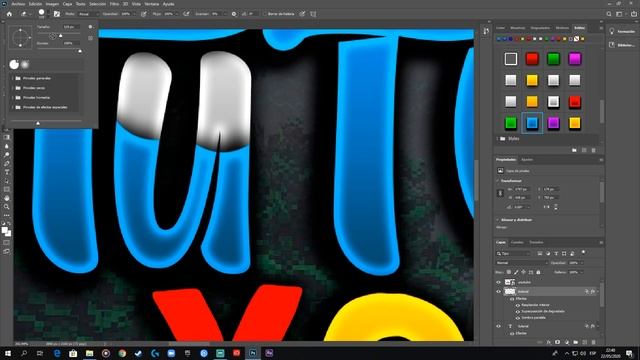Click the brush Tamaño slider handle
Image resolution: width=640 pixels, height=360 pixels.
60,36
